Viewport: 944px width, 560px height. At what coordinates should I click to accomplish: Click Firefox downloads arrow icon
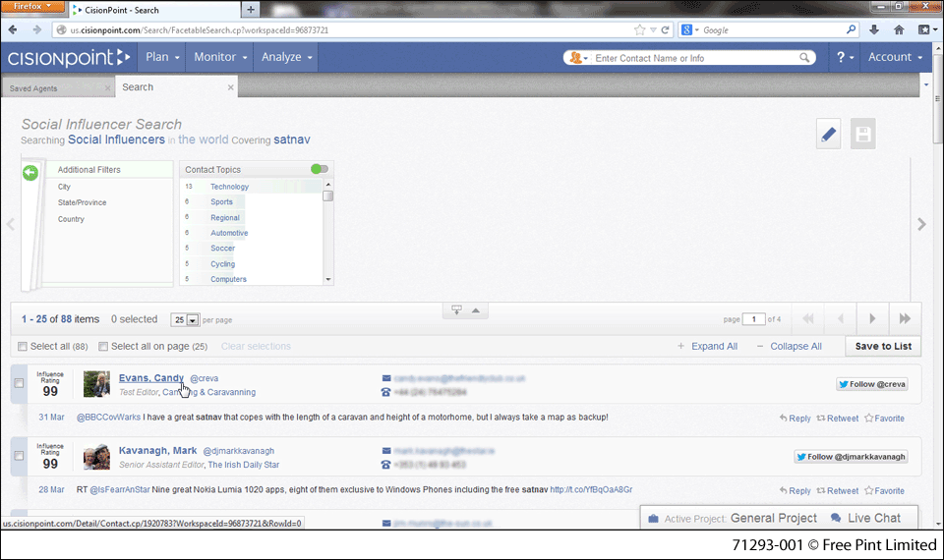pos(874,29)
